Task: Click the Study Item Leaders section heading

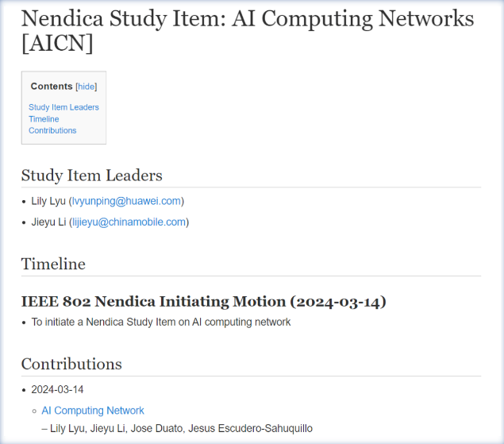Action: coord(91,176)
